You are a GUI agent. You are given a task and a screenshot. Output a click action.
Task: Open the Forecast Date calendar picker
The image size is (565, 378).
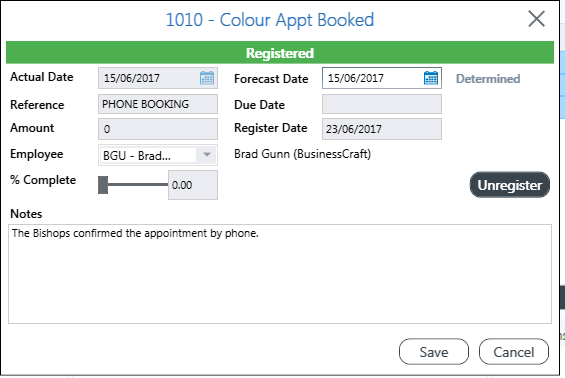point(431,78)
